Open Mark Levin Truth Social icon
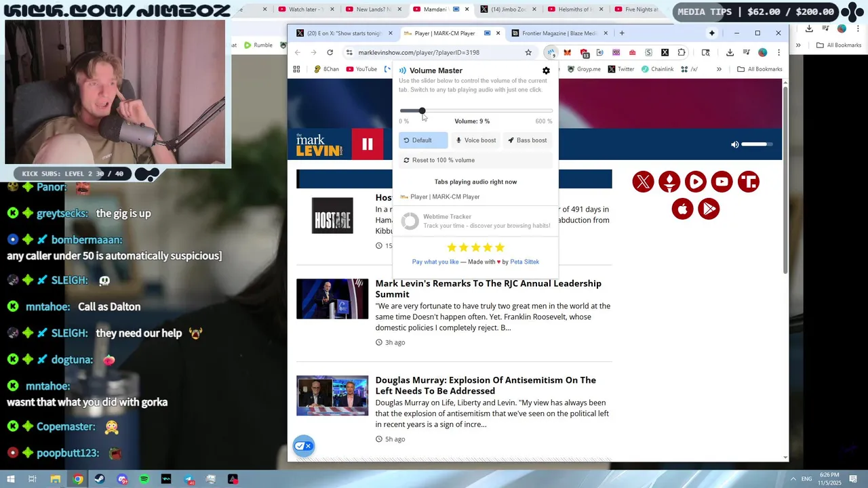The width and height of the screenshot is (868, 488). 749,182
